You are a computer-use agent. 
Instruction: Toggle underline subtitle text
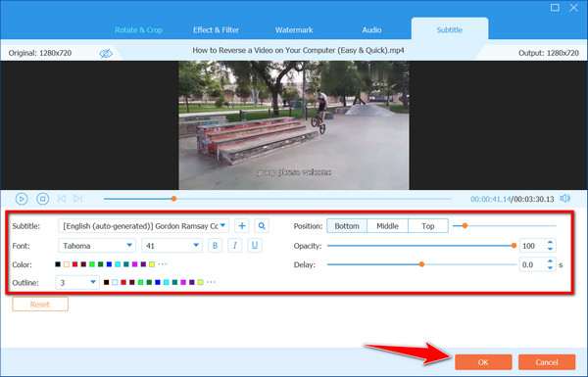(x=255, y=246)
